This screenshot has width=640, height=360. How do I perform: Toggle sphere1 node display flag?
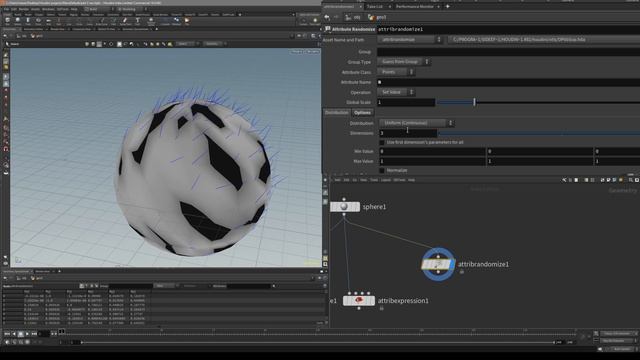point(358,207)
